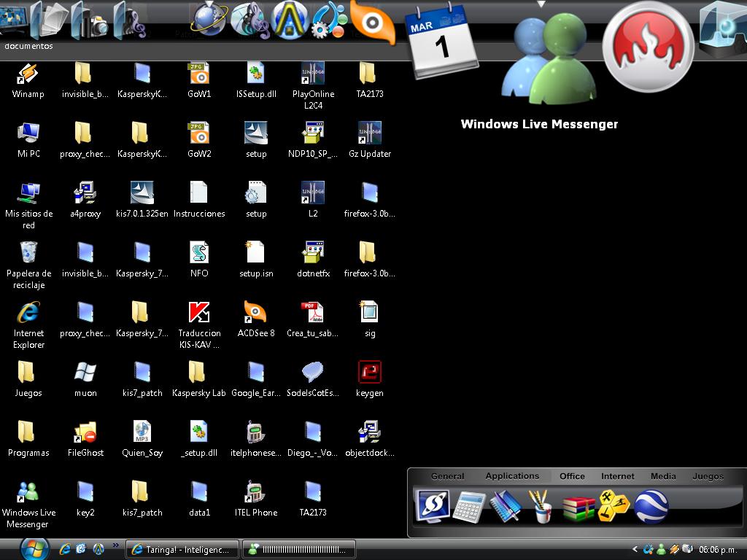Screen dimensions: 747x560
Task: Launch WinRAR books icon in dock
Action: click(x=578, y=508)
